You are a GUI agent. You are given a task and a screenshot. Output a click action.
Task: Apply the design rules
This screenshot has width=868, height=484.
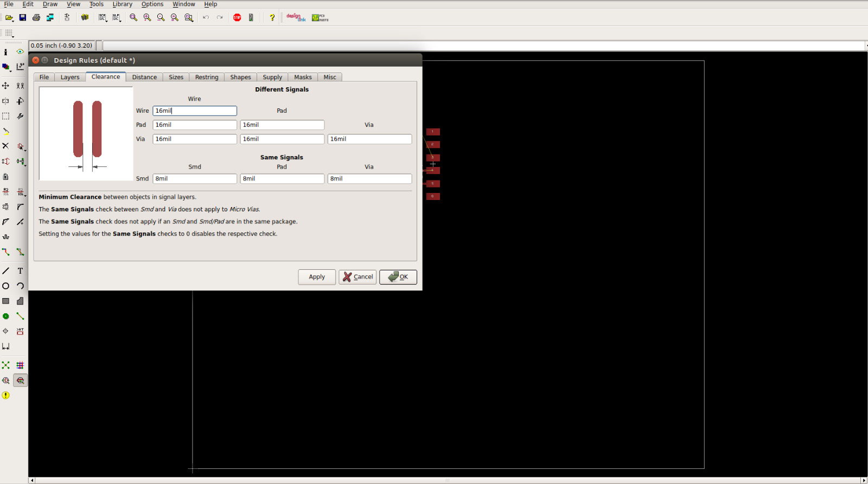coord(317,277)
